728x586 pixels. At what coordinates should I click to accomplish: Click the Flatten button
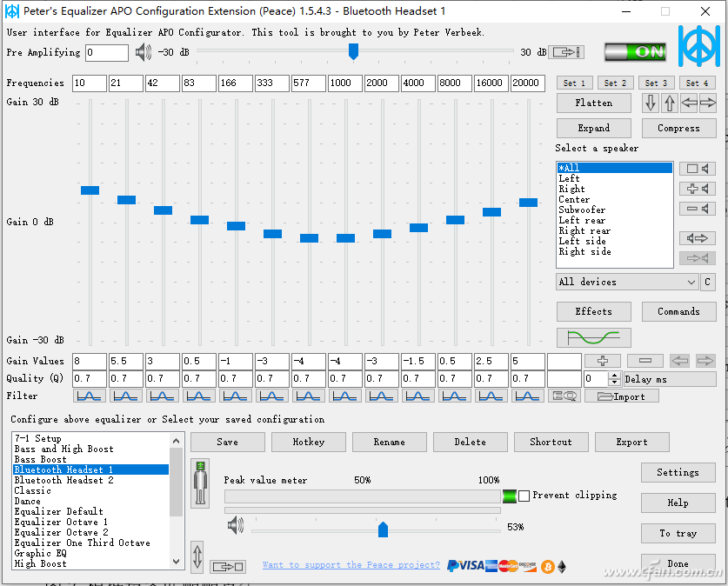pos(594,103)
